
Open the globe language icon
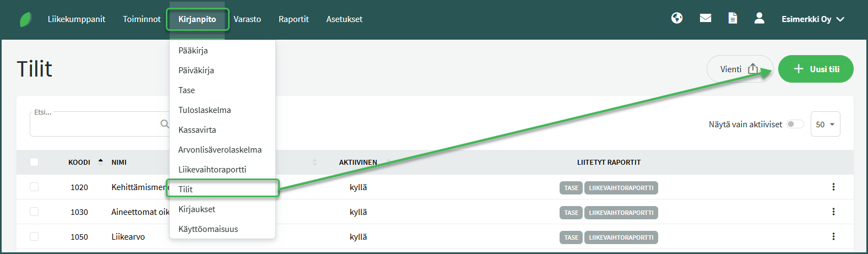[677, 18]
